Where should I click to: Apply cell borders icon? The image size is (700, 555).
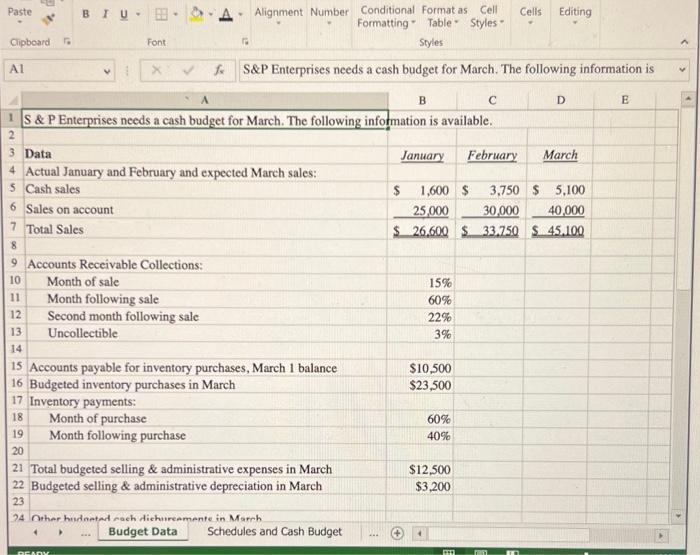point(161,15)
